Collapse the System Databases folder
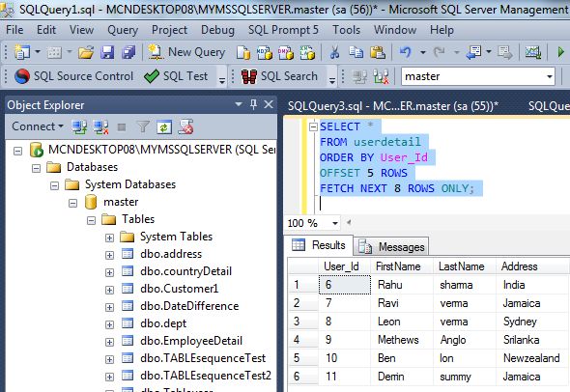This screenshot has width=570, height=392. coord(54,185)
